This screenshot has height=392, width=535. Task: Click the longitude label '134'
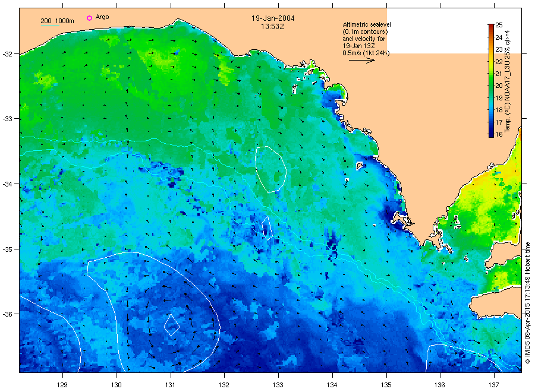[332, 385]
